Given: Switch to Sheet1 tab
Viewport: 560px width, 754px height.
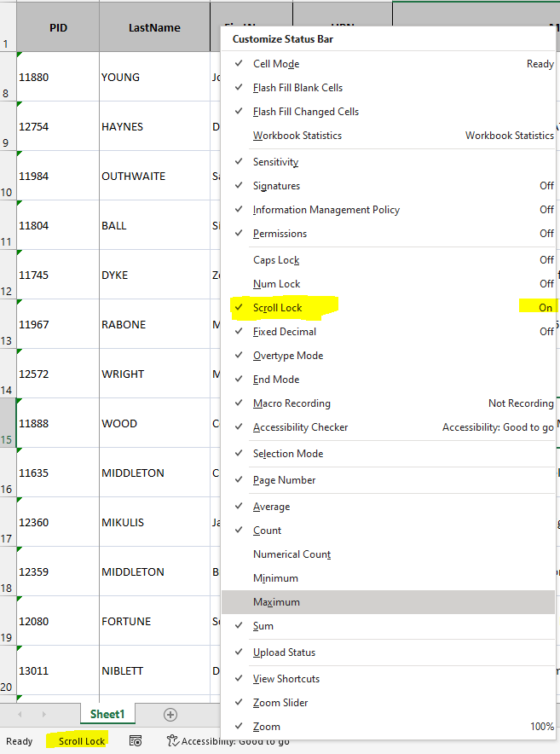Looking at the screenshot, I should point(107,714).
